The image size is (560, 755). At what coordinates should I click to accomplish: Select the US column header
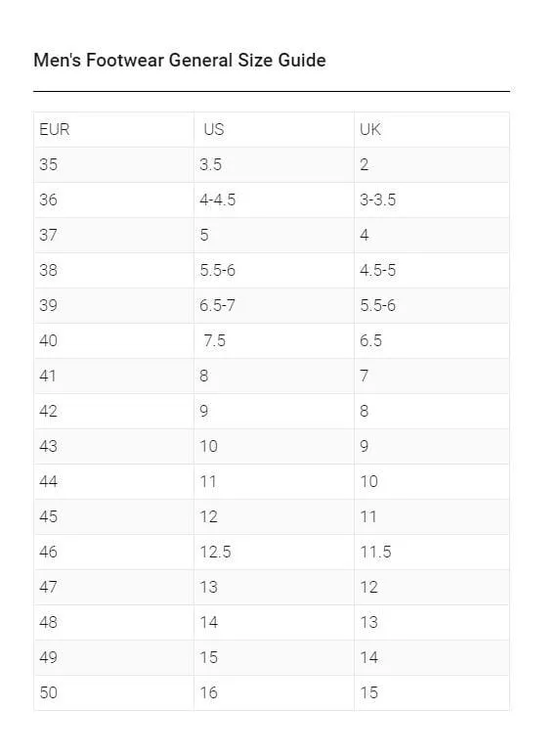(x=274, y=129)
